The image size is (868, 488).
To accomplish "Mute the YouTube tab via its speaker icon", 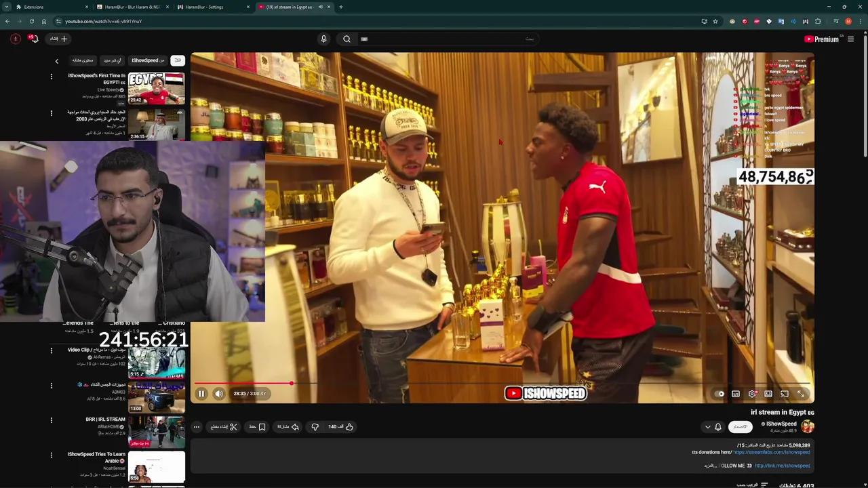I will click(x=321, y=7).
